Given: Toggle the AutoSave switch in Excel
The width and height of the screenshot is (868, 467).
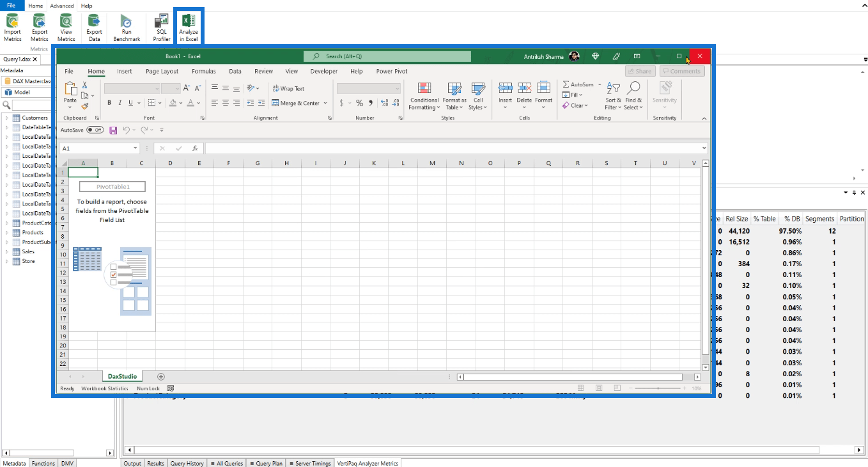Looking at the screenshot, I should 95,130.
